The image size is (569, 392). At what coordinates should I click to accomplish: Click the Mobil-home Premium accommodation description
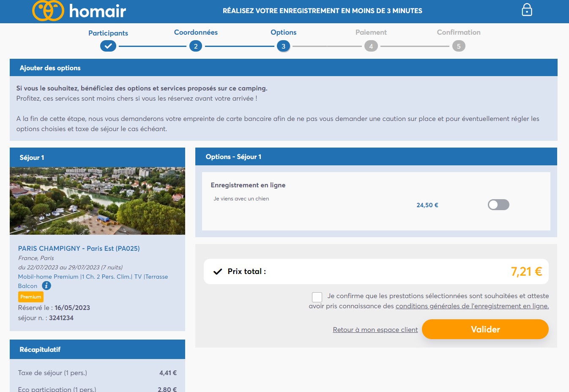(x=93, y=281)
